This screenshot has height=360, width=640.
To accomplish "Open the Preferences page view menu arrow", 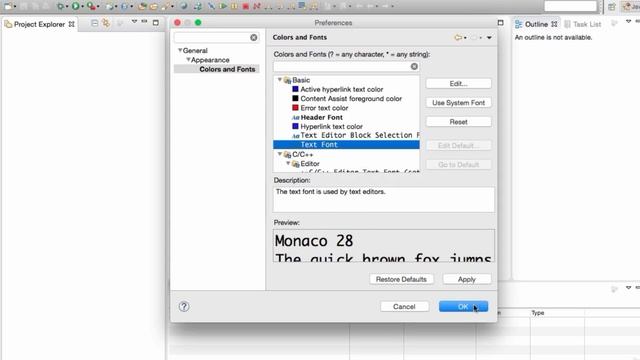I will 489,38.
